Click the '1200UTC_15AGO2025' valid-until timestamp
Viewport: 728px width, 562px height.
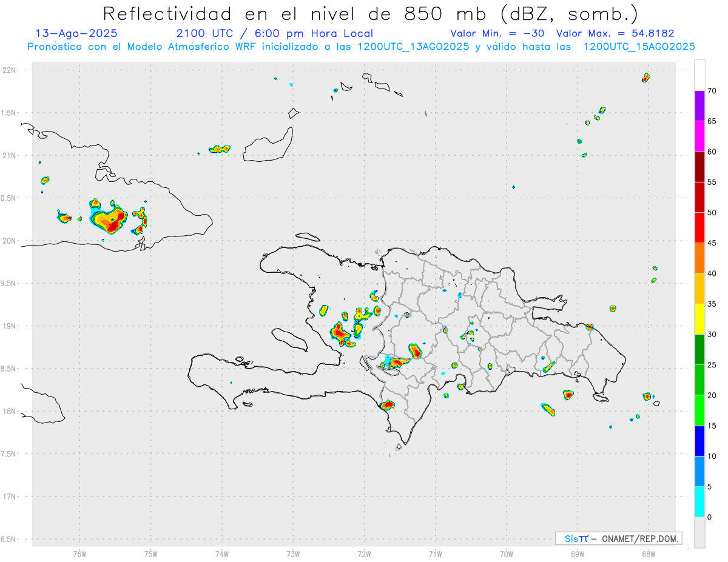click(x=639, y=47)
